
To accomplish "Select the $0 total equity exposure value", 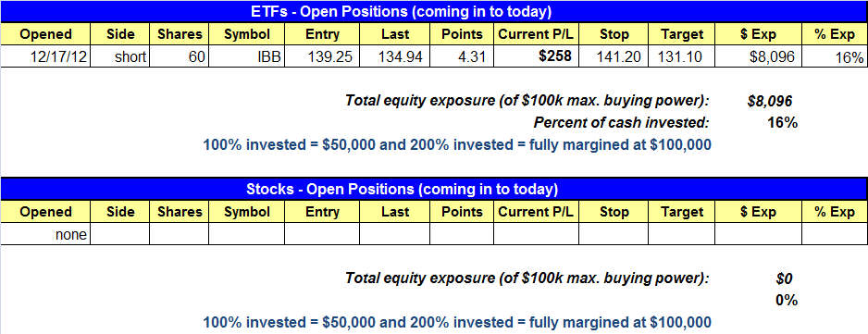I will point(786,279).
